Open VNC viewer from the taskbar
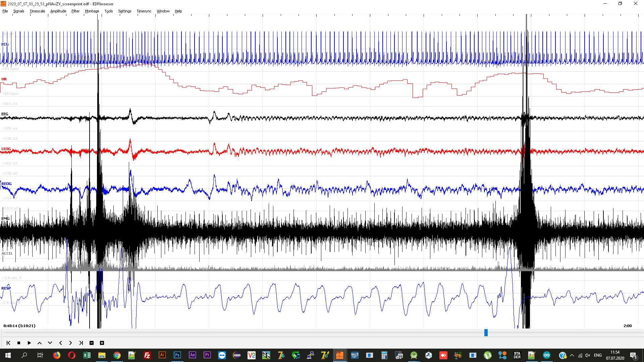 [x=252, y=355]
